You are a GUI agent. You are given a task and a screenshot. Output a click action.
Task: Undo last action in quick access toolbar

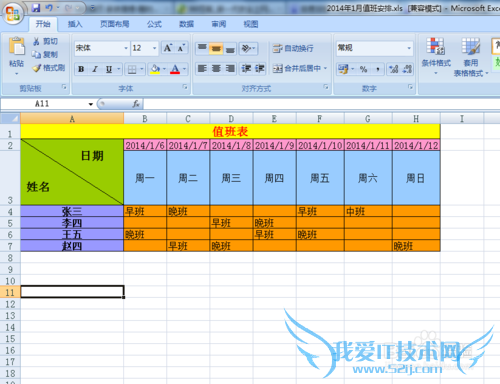tap(49, 8)
